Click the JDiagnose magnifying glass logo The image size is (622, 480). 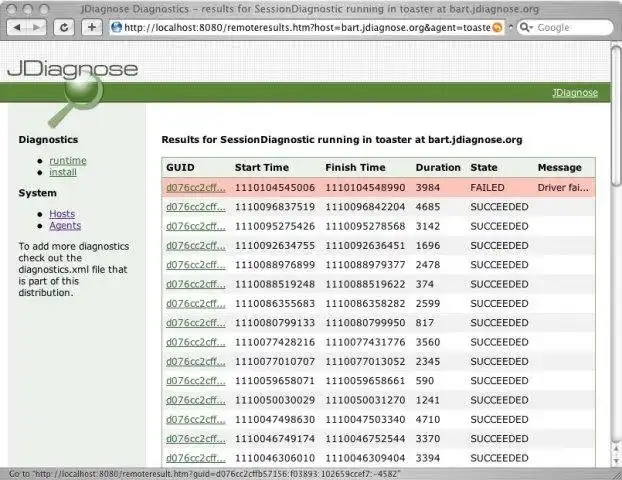[77, 99]
